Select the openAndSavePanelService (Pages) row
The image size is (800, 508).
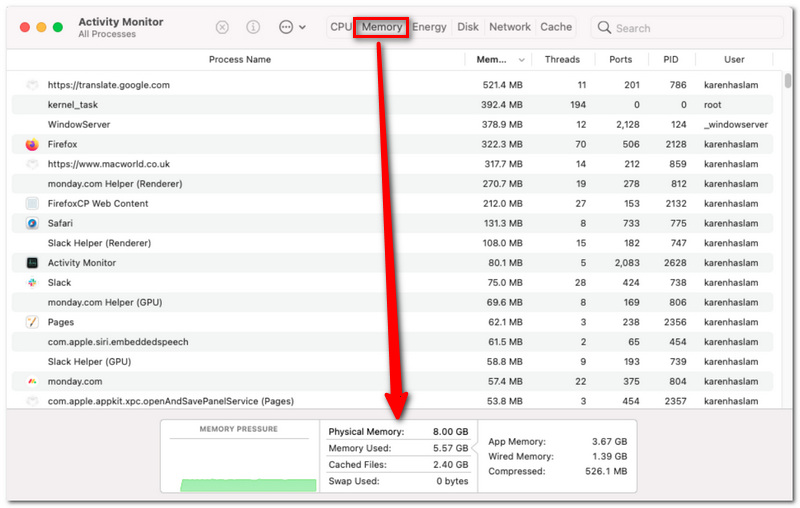click(392, 401)
